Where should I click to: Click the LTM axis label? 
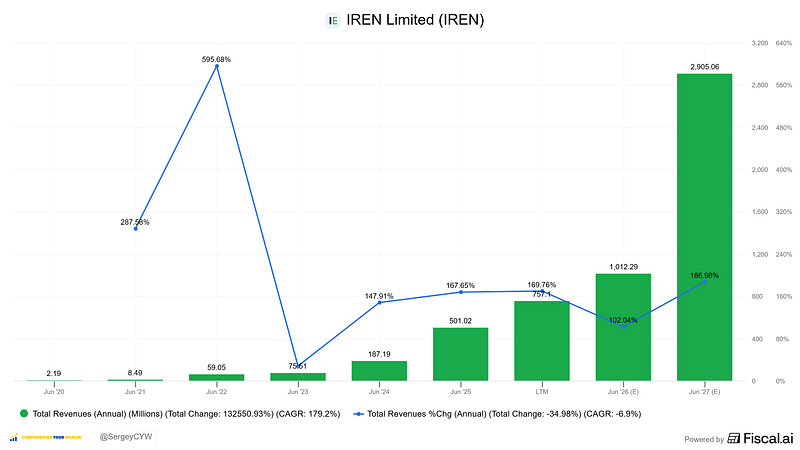542,392
